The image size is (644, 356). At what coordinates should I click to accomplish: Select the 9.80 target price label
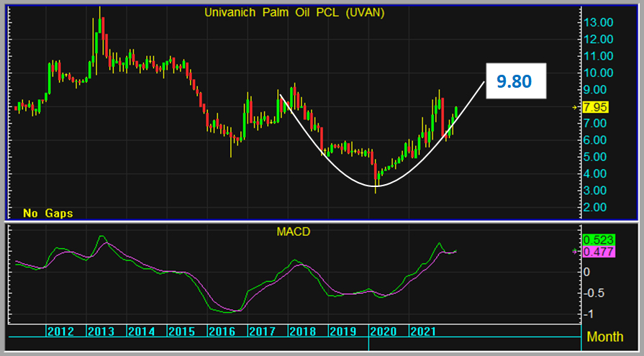tap(516, 81)
